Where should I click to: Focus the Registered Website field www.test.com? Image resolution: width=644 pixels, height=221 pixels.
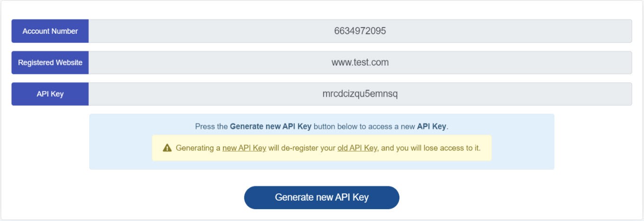click(x=360, y=63)
